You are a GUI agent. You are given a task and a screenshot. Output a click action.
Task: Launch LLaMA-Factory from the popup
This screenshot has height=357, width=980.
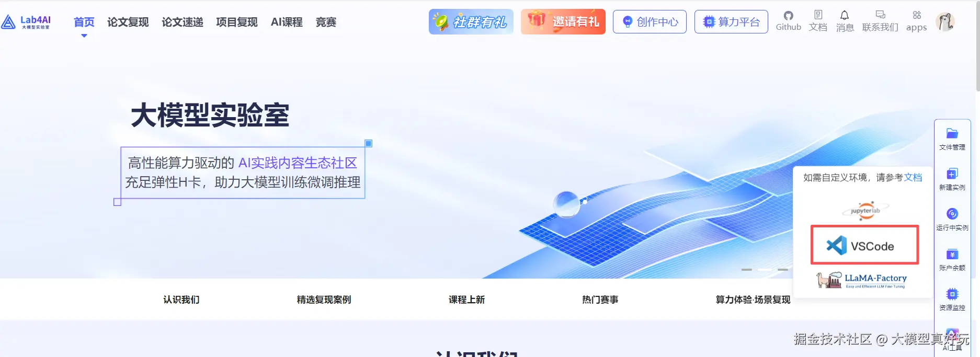click(x=862, y=280)
